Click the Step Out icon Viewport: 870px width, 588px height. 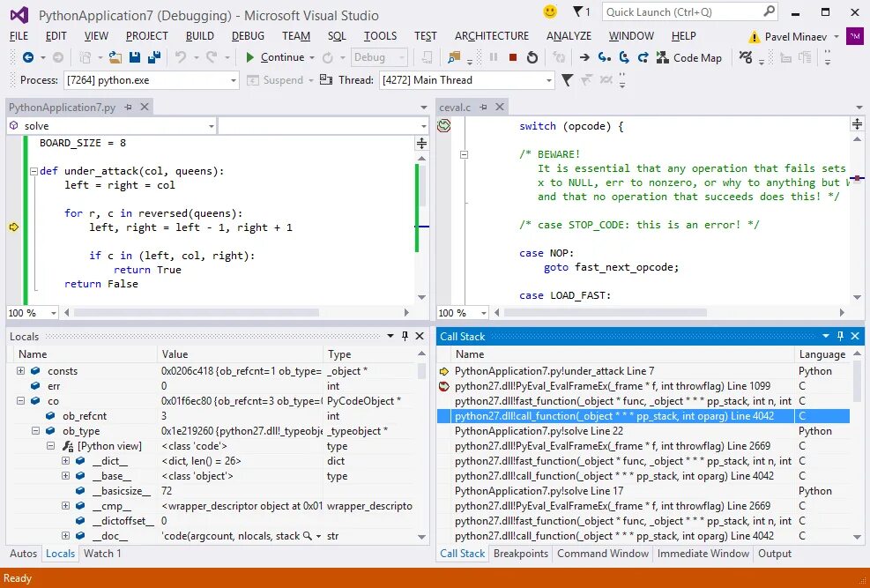(x=643, y=57)
